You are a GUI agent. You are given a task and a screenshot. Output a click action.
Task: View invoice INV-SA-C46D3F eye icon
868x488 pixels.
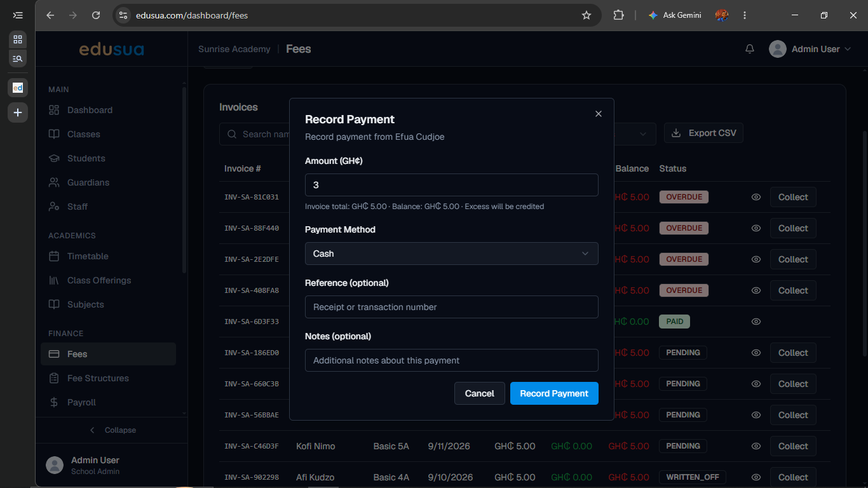(756, 446)
